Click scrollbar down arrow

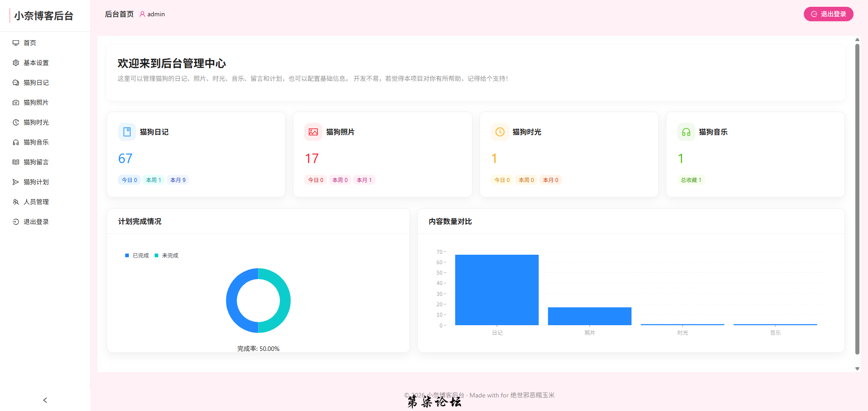coord(857,369)
